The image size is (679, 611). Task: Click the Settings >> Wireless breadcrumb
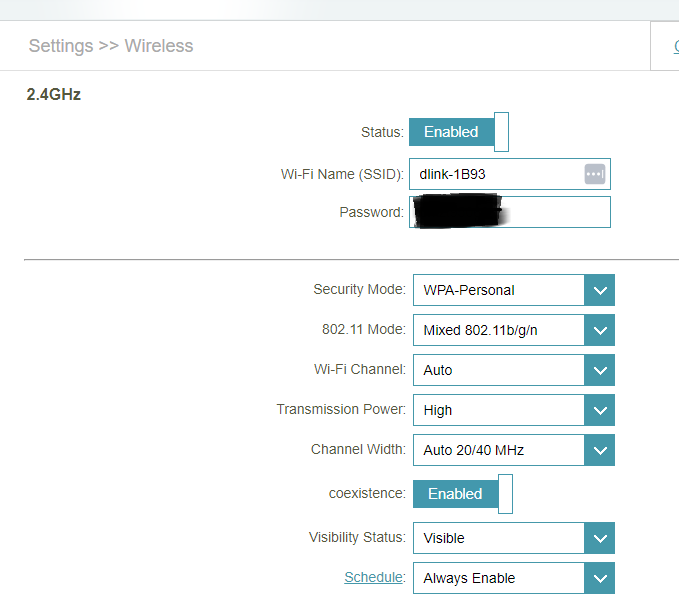(x=111, y=46)
